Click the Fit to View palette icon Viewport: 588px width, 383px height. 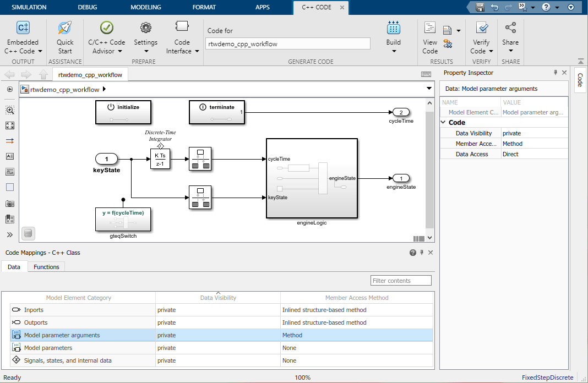click(x=9, y=125)
